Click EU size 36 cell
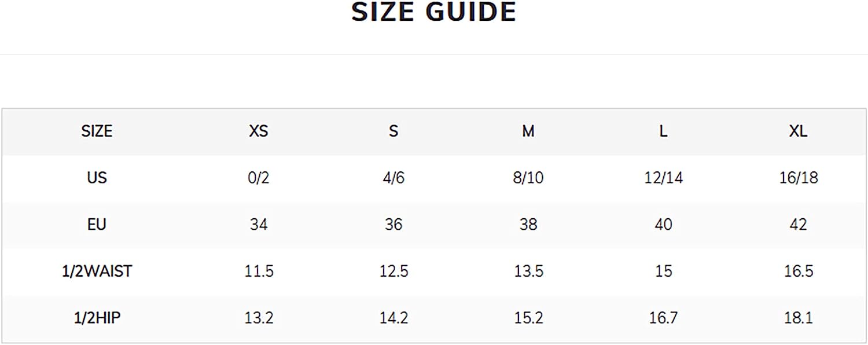This screenshot has height=345, width=868. coord(393,224)
